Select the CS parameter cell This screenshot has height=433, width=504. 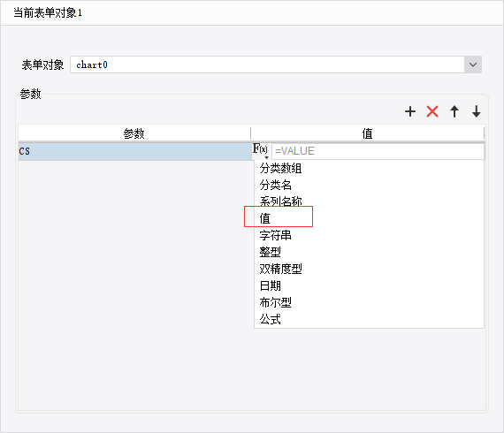point(134,151)
